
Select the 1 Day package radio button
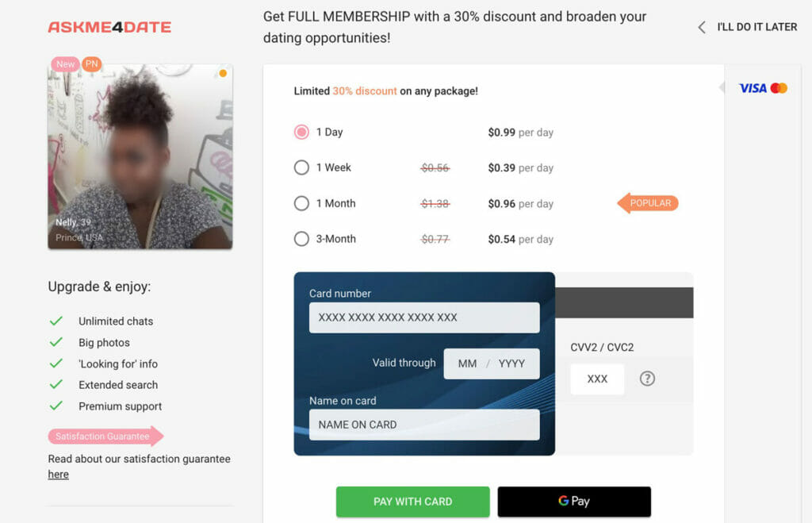[x=301, y=133]
